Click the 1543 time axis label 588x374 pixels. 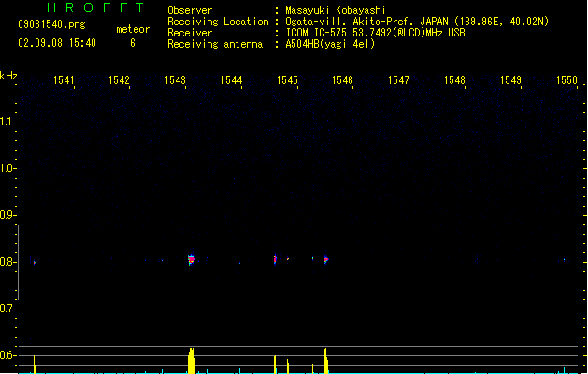pyautogui.click(x=175, y=80)
